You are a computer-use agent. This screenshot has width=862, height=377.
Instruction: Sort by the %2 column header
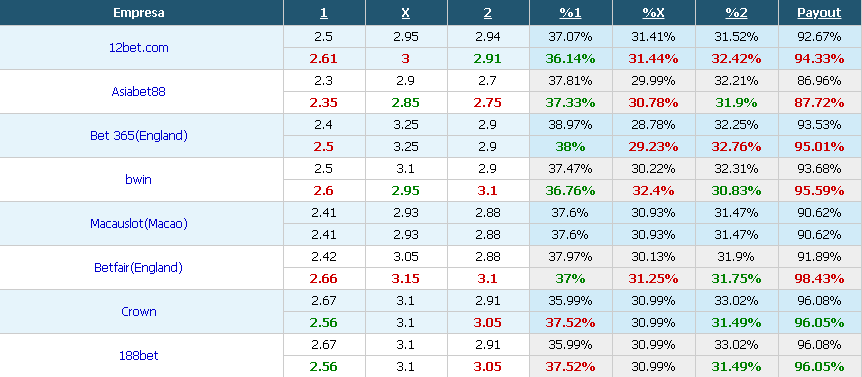tap(736, 13)
